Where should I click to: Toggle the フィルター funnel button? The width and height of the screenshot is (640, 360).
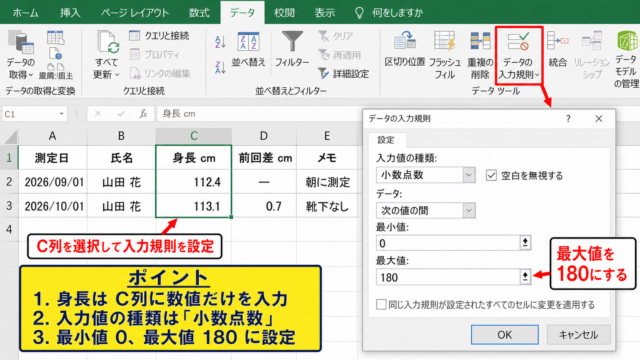point(292,50)
